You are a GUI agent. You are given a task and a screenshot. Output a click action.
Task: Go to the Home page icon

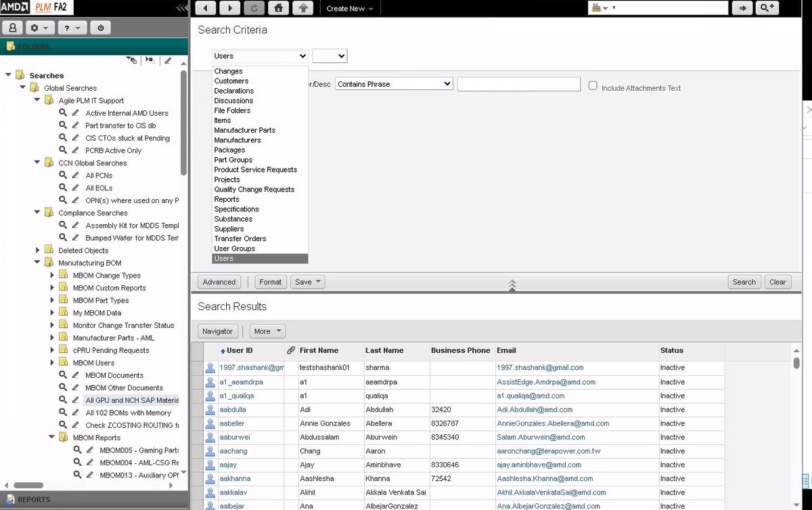277,8
